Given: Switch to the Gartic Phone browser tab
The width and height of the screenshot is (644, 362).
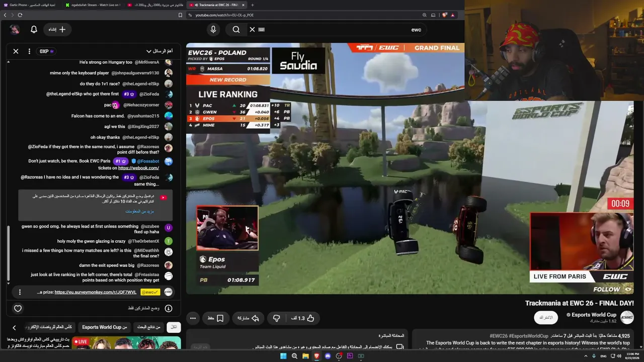Looking at the screenshot, I should pyautogui.click(x=30, y=5).
